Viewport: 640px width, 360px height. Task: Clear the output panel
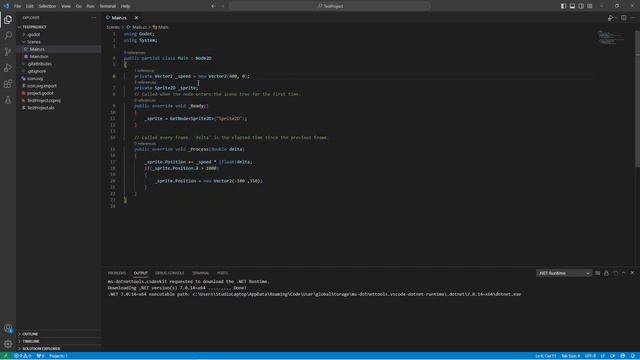click(x=598, y=273)
